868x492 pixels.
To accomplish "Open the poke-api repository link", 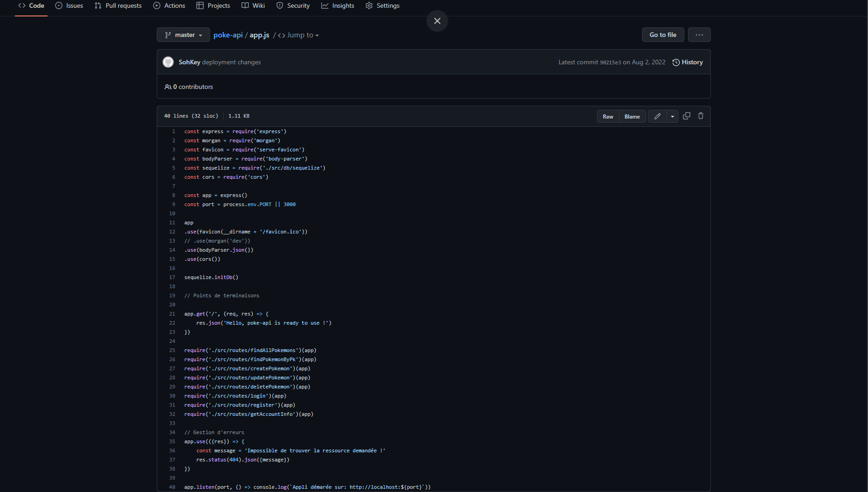I will [228, 35].
